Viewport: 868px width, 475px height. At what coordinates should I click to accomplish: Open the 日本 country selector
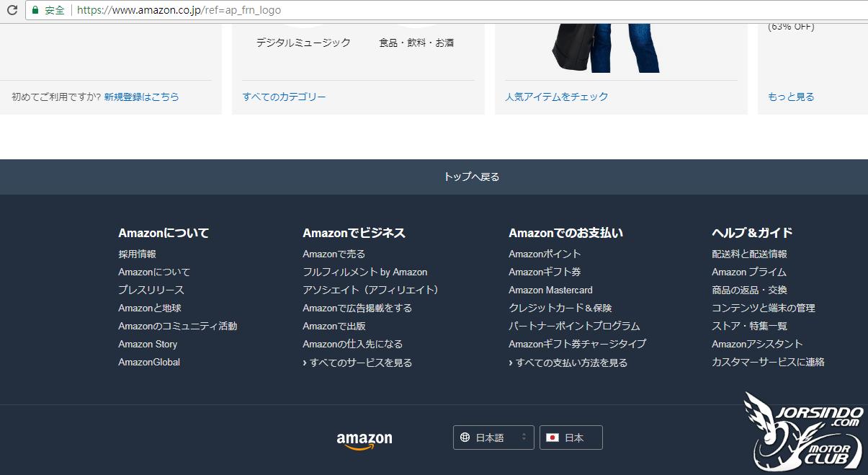coord(571,437)
